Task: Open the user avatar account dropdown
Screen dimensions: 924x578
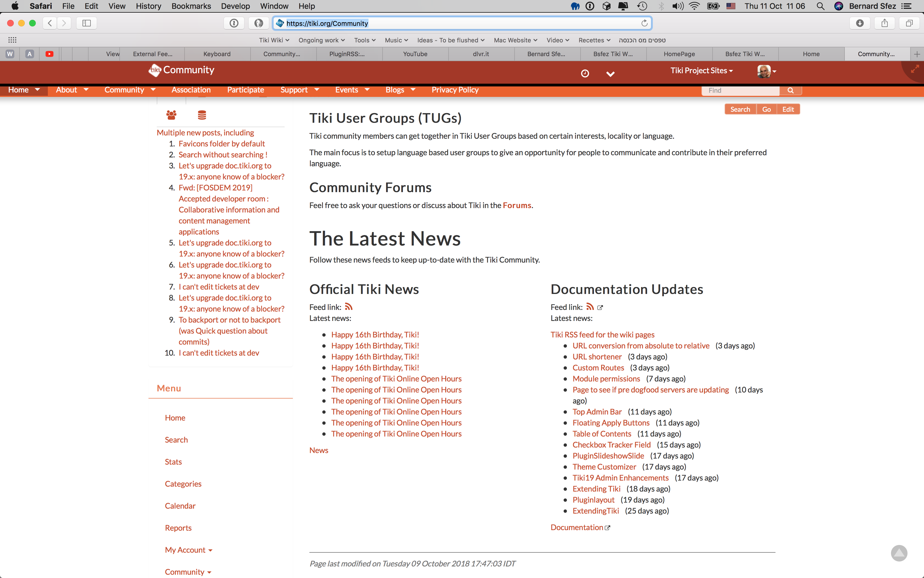Action: click(x=767, y=71)
